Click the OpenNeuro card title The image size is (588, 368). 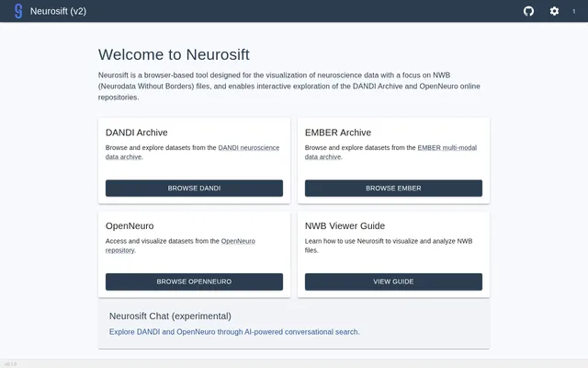point(130,226)
